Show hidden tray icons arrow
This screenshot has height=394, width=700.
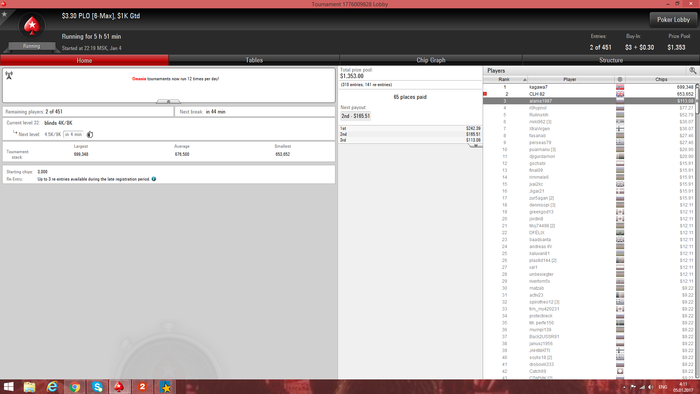pyautogui.click(x=624, y=387)
